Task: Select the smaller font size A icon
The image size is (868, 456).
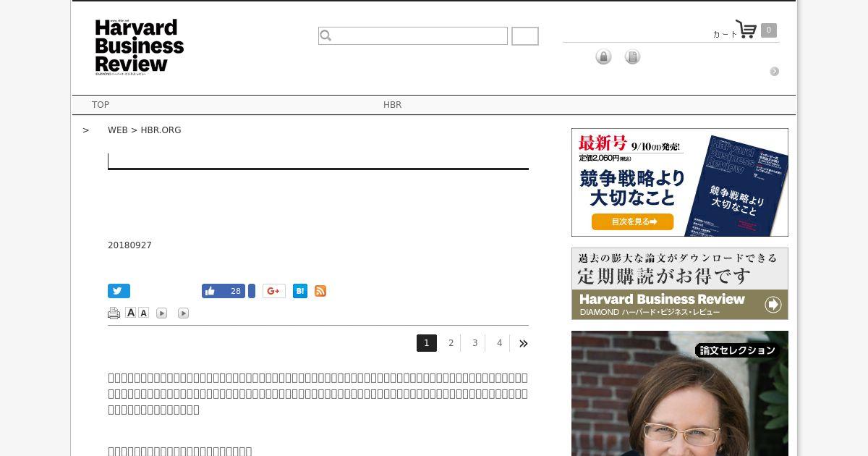Action: 144,313
